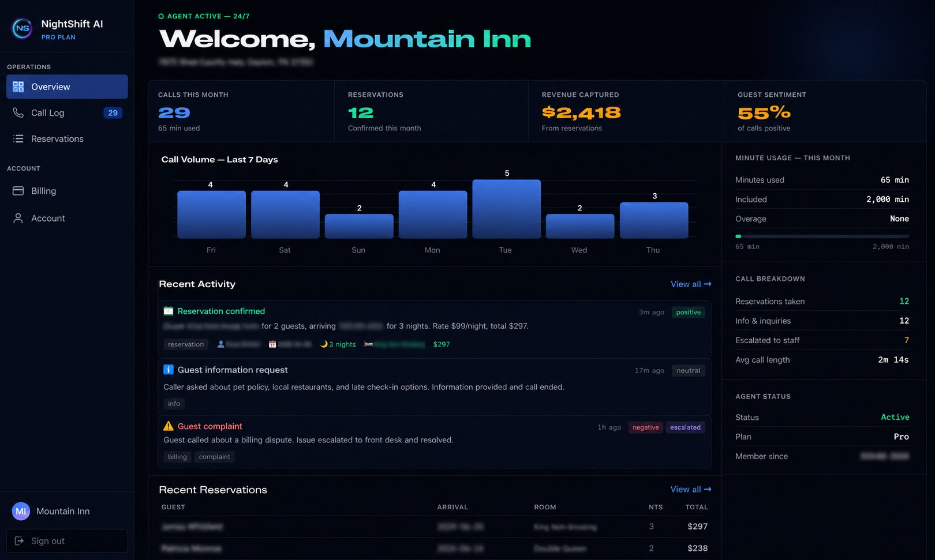Image resolution: width=935 pixels, height=560 pixels.
Task: Click the Thu bar in call volume chart
Action: 654,220
